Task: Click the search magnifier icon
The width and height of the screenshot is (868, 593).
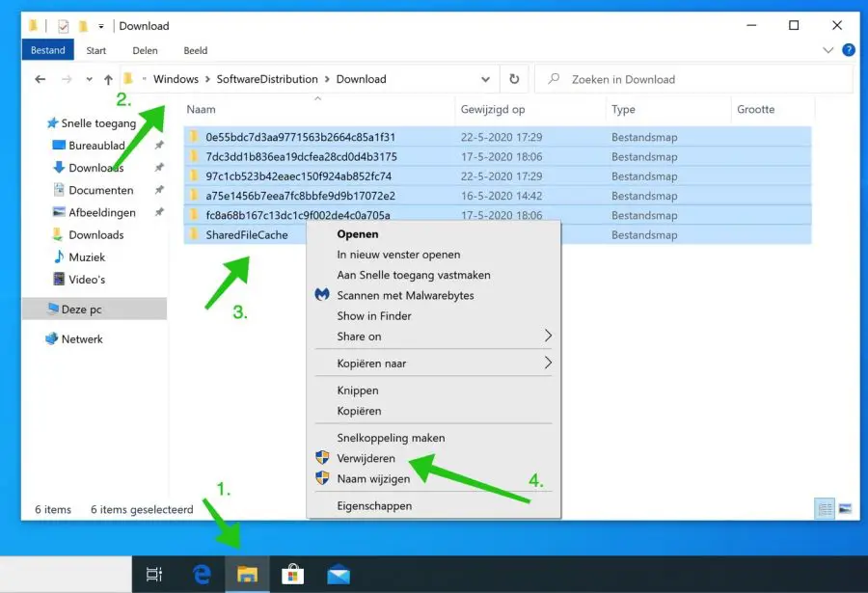Action: (x=553, y=79)
